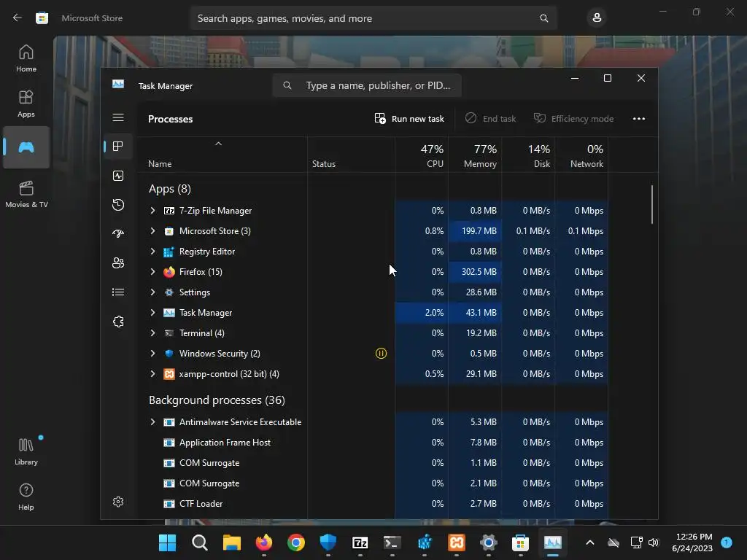Screen dimensions: 747x560
Task: Focus the Task Manager search box
Action: click(x=367, y=86)
